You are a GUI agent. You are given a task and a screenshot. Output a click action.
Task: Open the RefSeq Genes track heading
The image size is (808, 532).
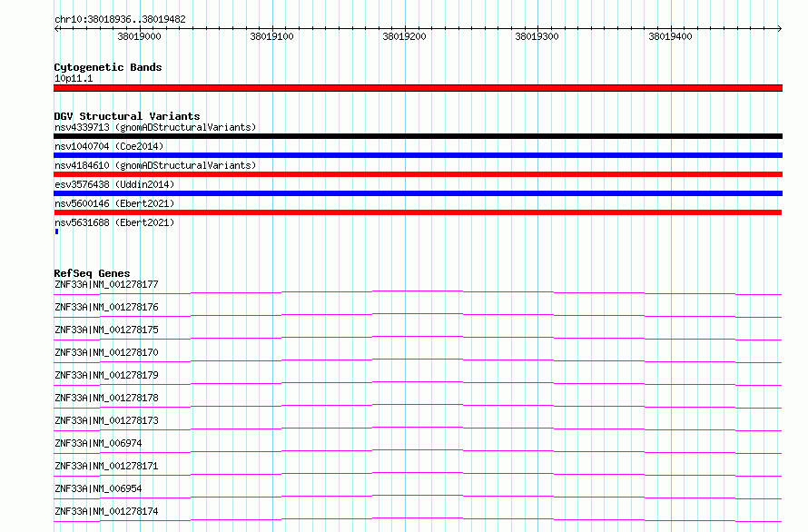tap(92, 273)
